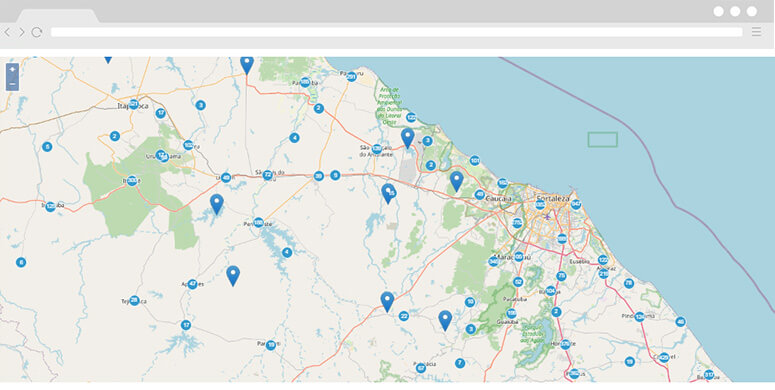Open the cluster on Eusébio's right
This screenshot has width=775, height=390.
tap(603, 260)
